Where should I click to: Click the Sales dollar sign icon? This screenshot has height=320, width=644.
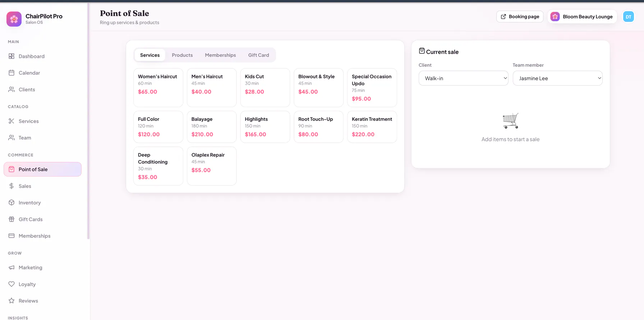point(11,186)
